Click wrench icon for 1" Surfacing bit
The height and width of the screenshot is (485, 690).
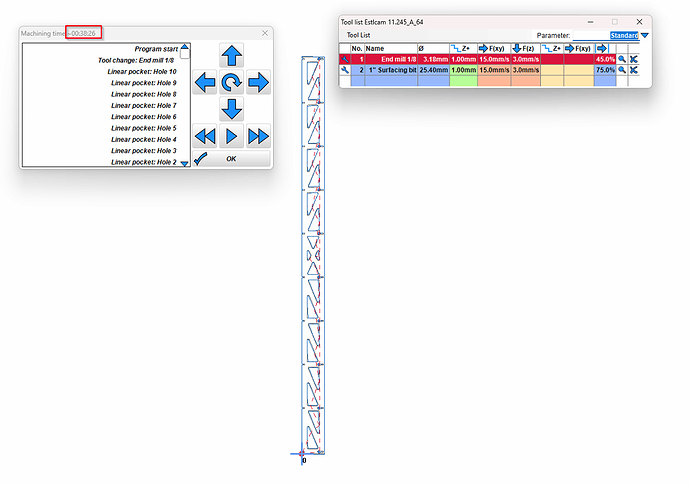point(345,70)
